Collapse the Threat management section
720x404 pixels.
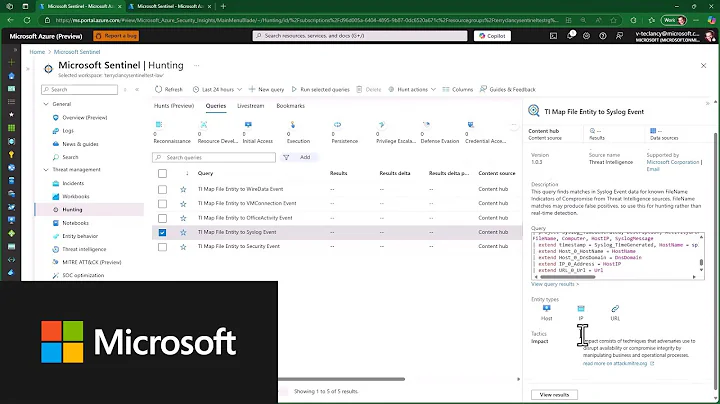click(x=46, y=170)
